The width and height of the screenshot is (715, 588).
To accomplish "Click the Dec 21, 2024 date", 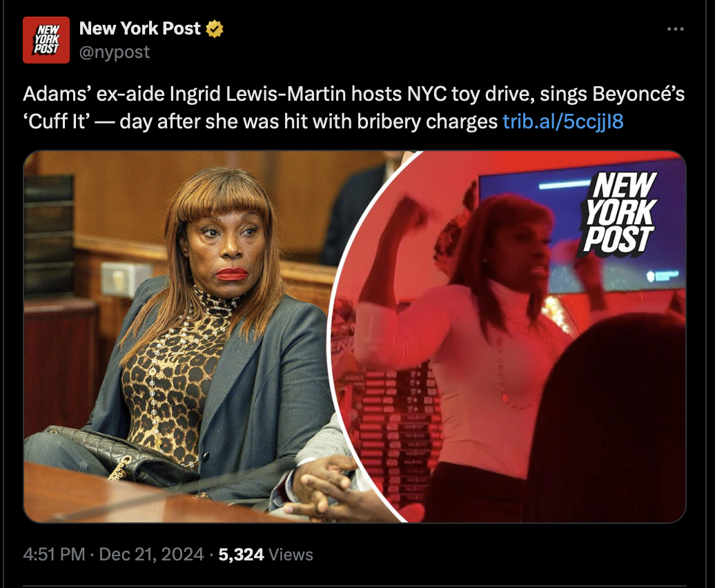I will pos(151,554).
